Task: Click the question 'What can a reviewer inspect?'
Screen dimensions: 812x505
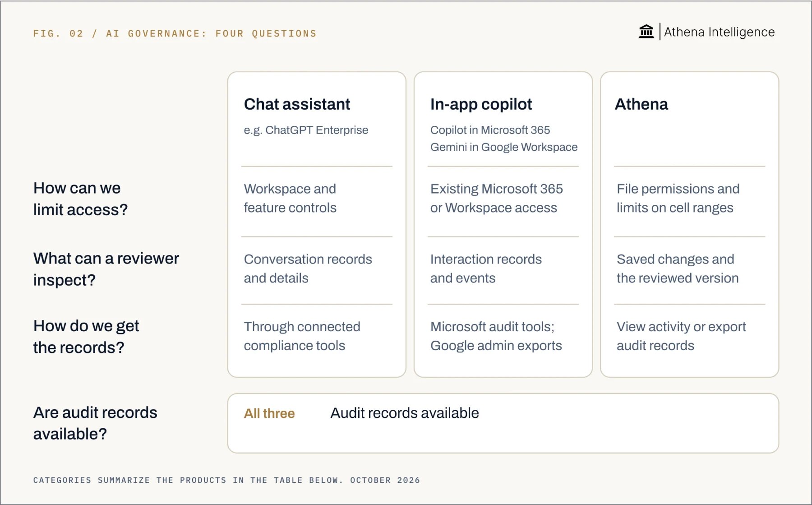Action: [106, 269]
